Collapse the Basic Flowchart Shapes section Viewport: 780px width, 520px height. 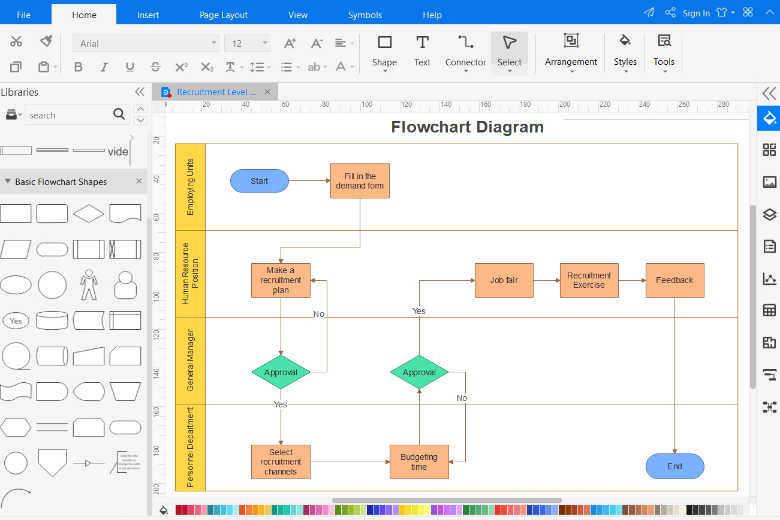(7, 181)
